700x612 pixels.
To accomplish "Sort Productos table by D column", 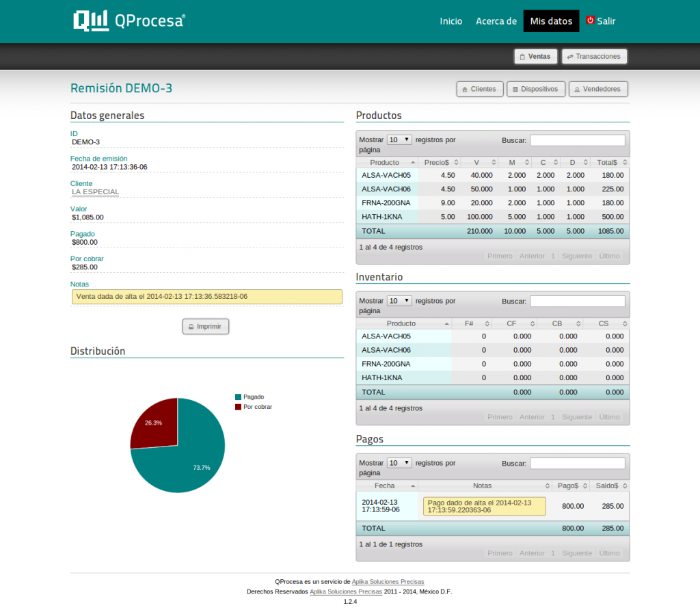I will point(576,163).
